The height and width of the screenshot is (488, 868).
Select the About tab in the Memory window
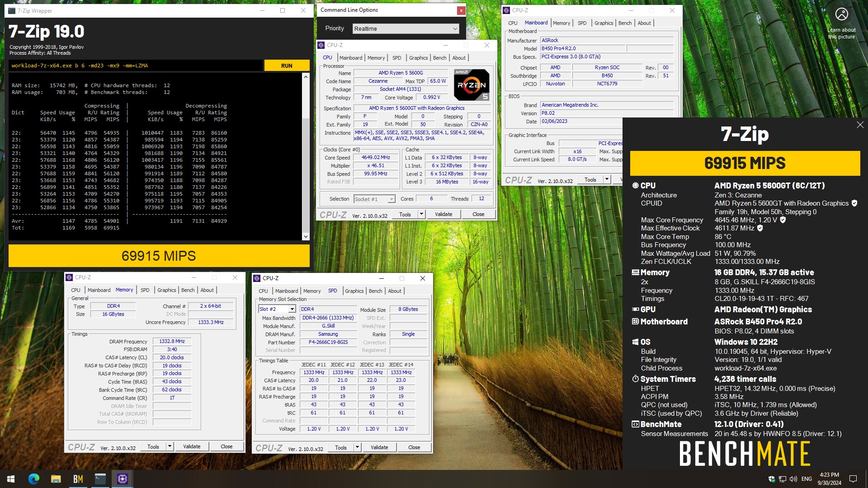[x=207, y=290]
